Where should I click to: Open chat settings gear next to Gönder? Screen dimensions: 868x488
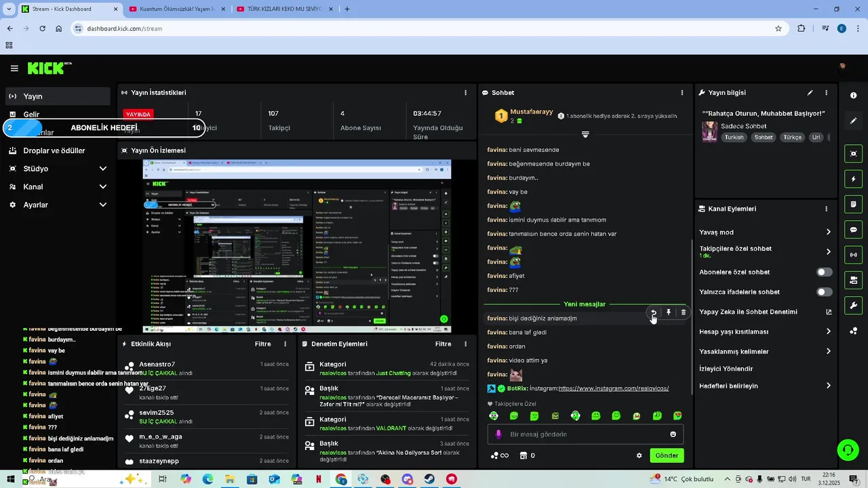pyautogui.click(x=639, y=455)
